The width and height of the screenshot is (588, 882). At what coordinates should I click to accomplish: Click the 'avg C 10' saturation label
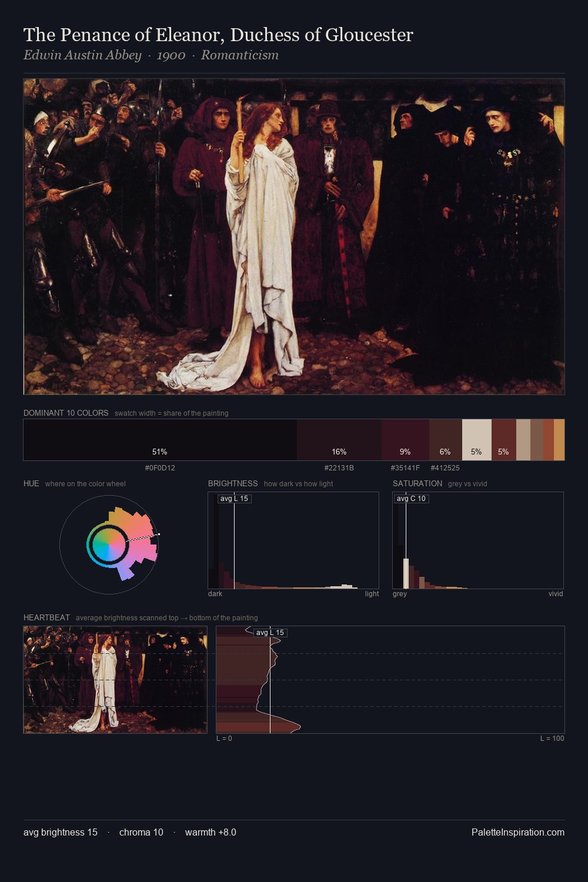click(411, 499)
